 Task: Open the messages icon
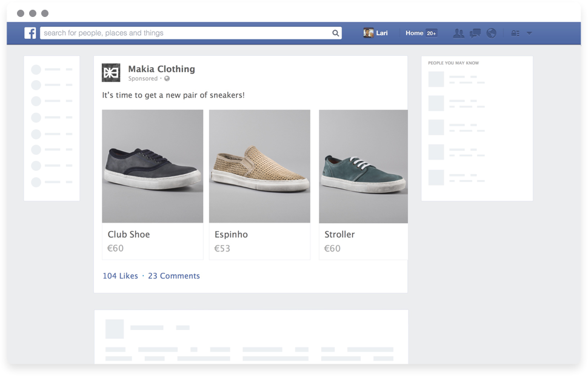(475, 33)
